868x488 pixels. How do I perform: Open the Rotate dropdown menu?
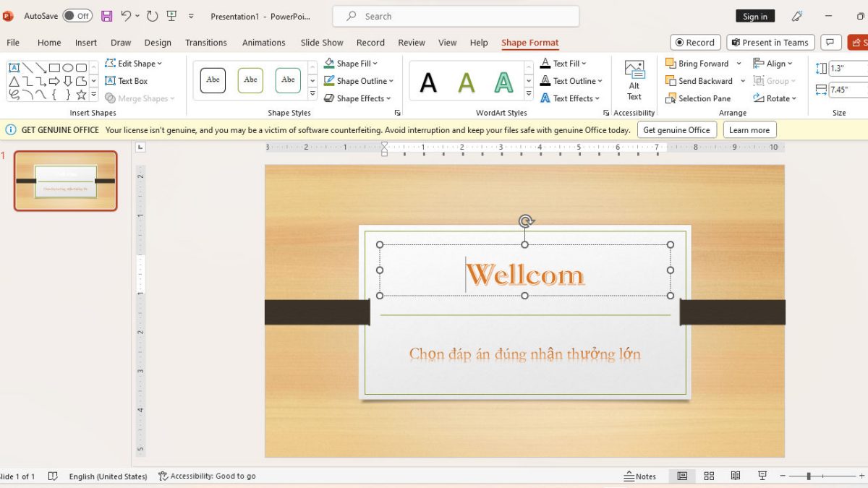[775, 98]
